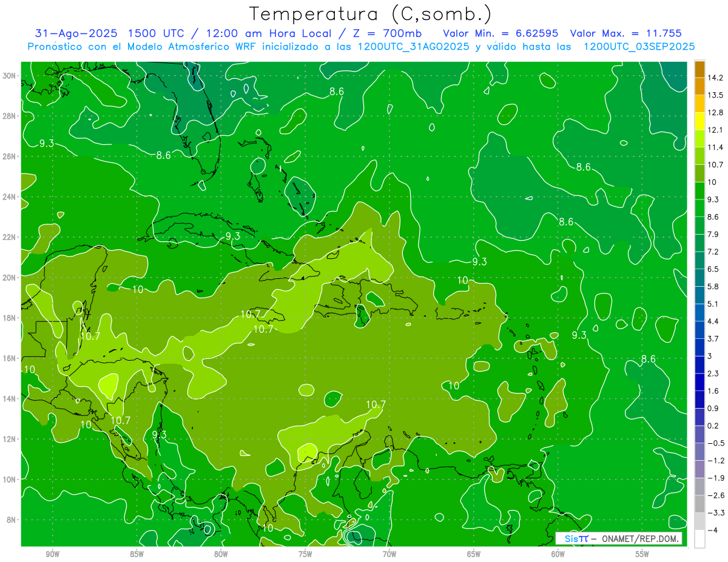The image size is (728, 562).
Task: Click the white bottom segment of the colorbar
Action: tap(699, 539)
